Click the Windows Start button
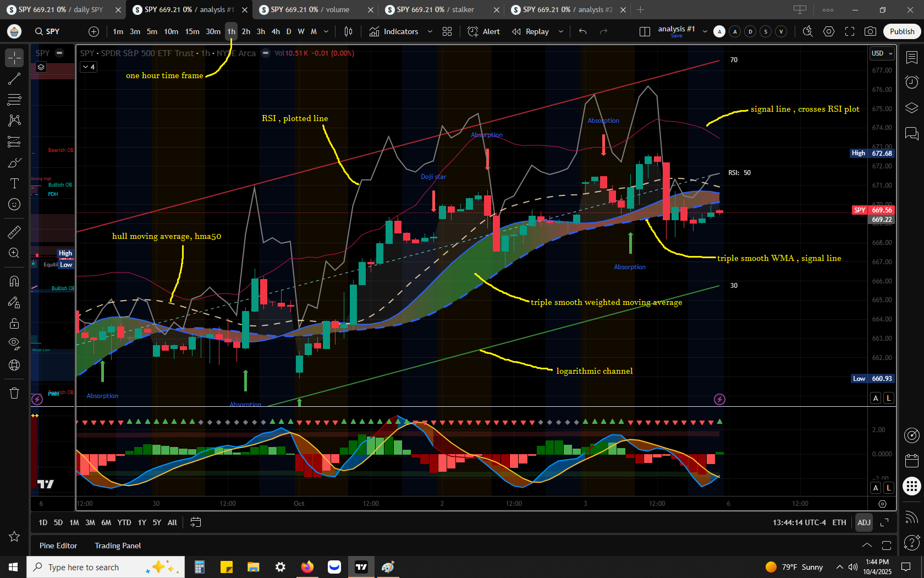 click(13, 567)
